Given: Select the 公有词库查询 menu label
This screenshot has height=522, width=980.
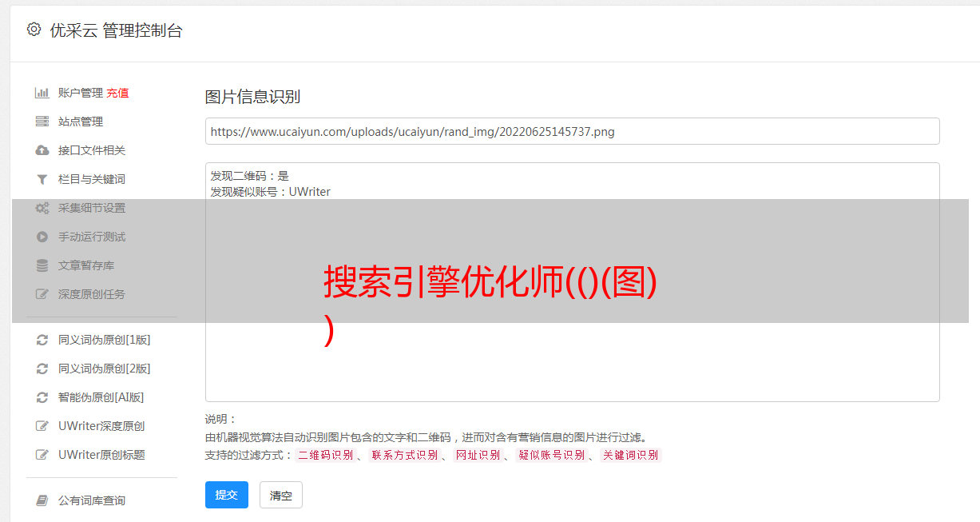Looking at the screenshot, I should coord(92,500).
